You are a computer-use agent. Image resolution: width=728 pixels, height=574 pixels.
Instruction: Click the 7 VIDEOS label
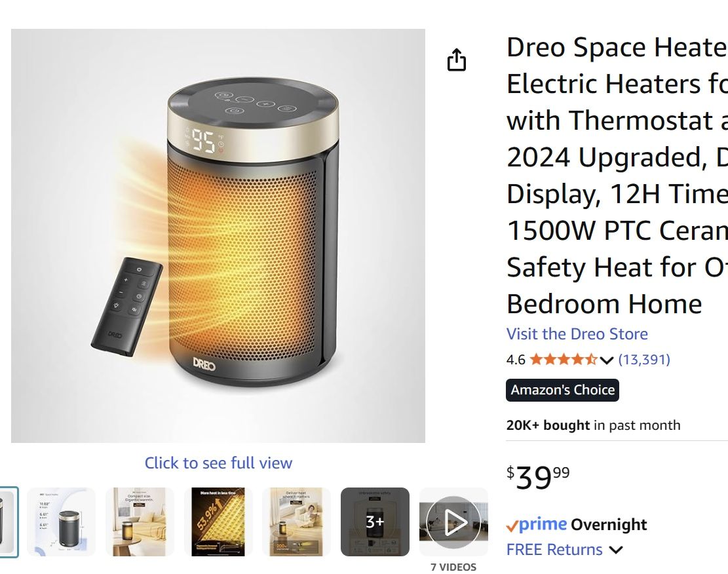click(453, 566)
